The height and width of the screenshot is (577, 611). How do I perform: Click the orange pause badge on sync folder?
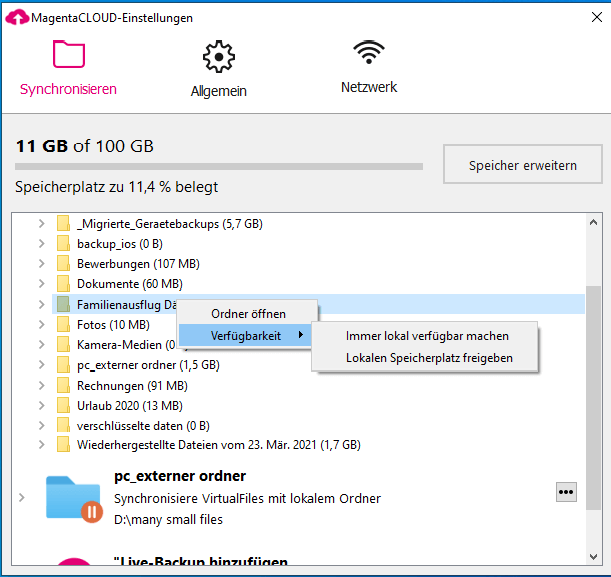[x=92, y=512]
